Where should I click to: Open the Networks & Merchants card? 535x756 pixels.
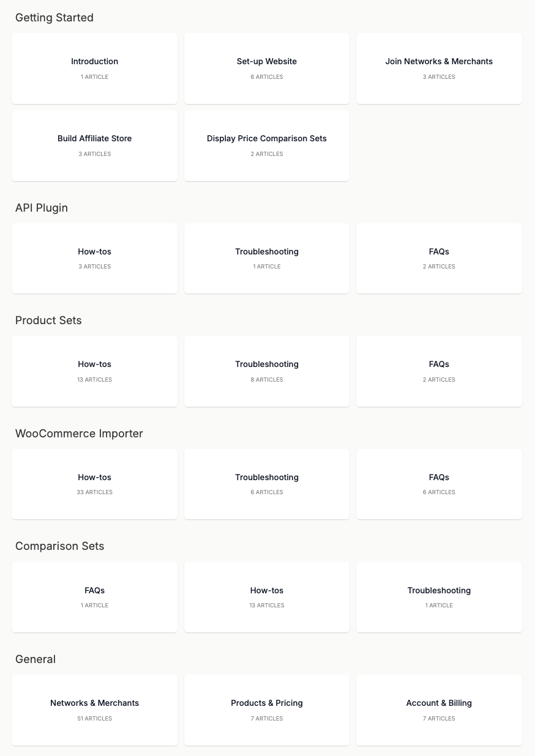[94, 710]
